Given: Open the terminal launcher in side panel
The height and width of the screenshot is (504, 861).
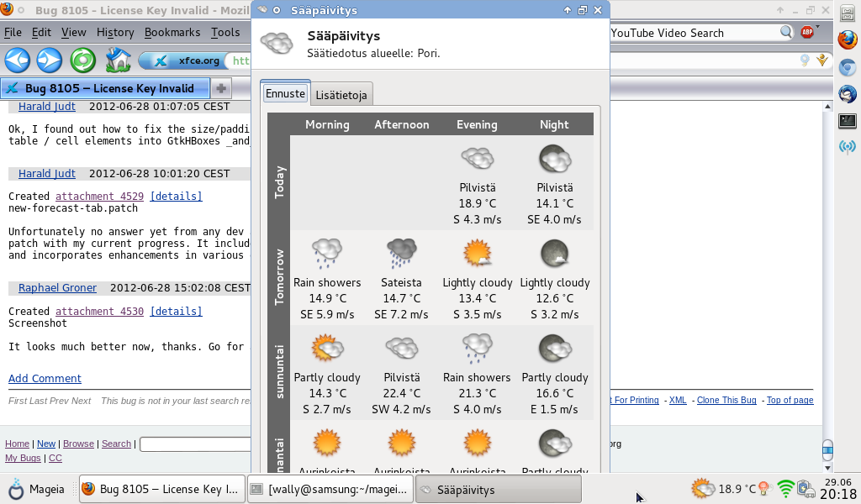Looking at the screenshot, I should click(848, 120).
